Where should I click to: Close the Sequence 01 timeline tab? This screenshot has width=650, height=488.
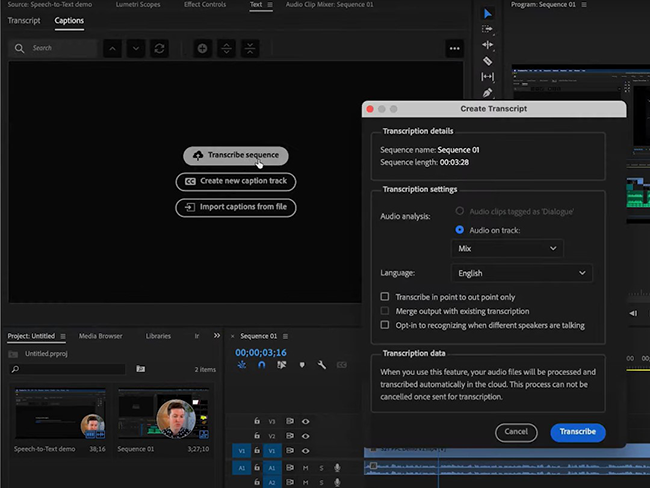[233, 336]
